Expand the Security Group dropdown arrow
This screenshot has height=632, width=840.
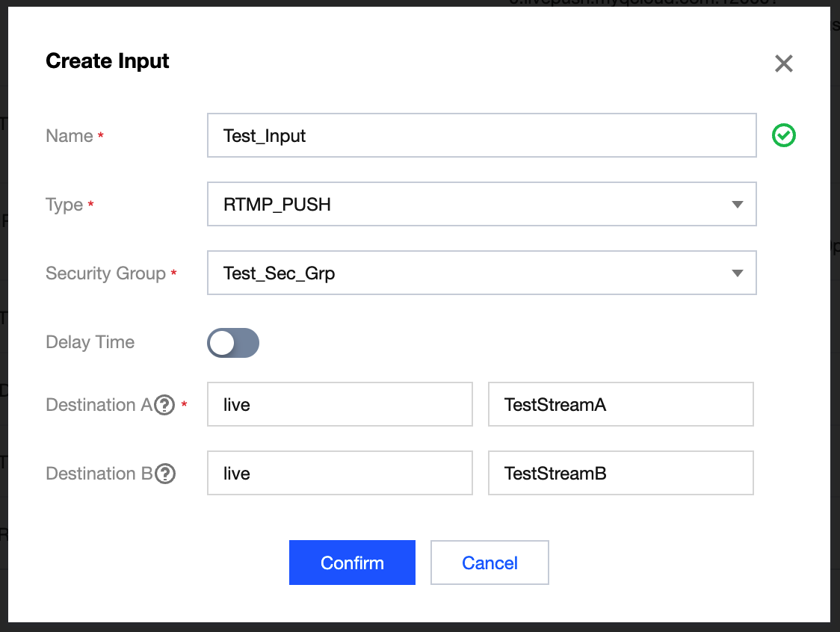737,273
